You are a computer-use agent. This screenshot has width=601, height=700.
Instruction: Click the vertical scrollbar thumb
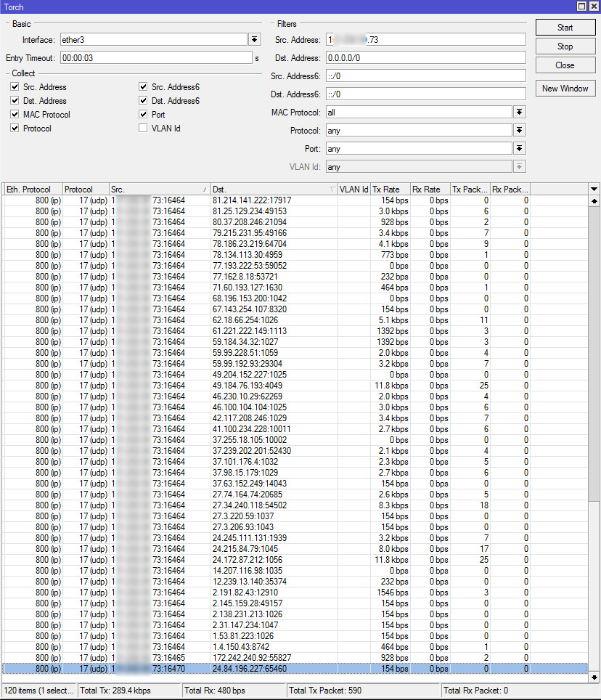[x=594, y=354]
